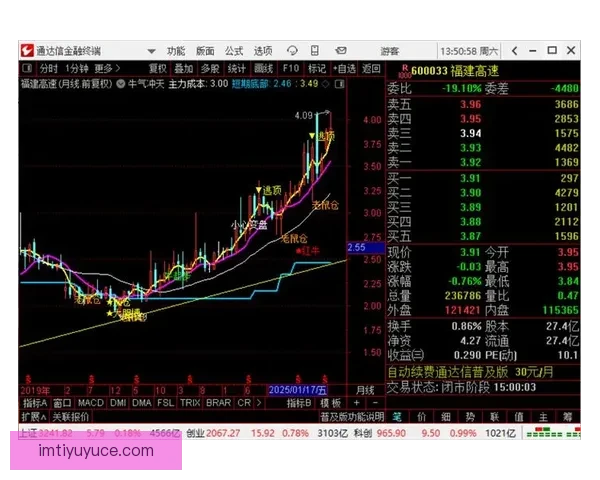
Task: Select the BRAR indicator tab
Action: [x=218, y=403]
